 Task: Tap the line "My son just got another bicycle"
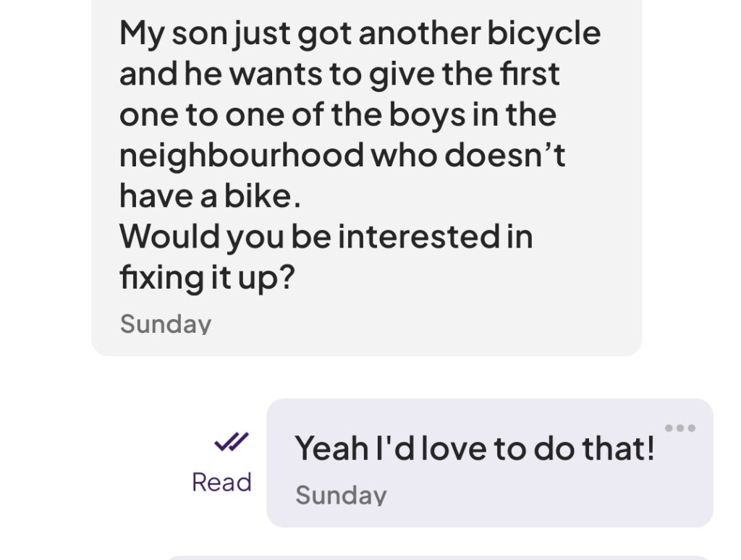pyautogui.click(x=360, y=33)
